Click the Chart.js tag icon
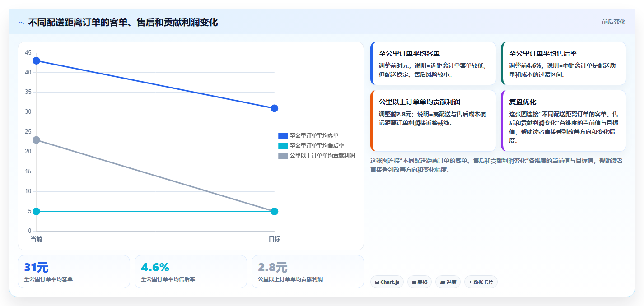Screen dimensions: 644x306 (377, 283)
